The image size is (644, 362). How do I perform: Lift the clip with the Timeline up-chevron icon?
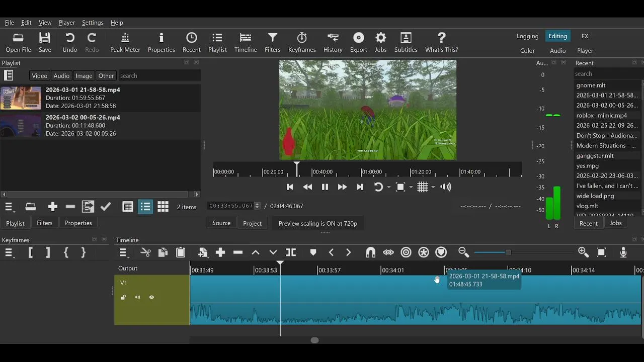pos(256,252)
